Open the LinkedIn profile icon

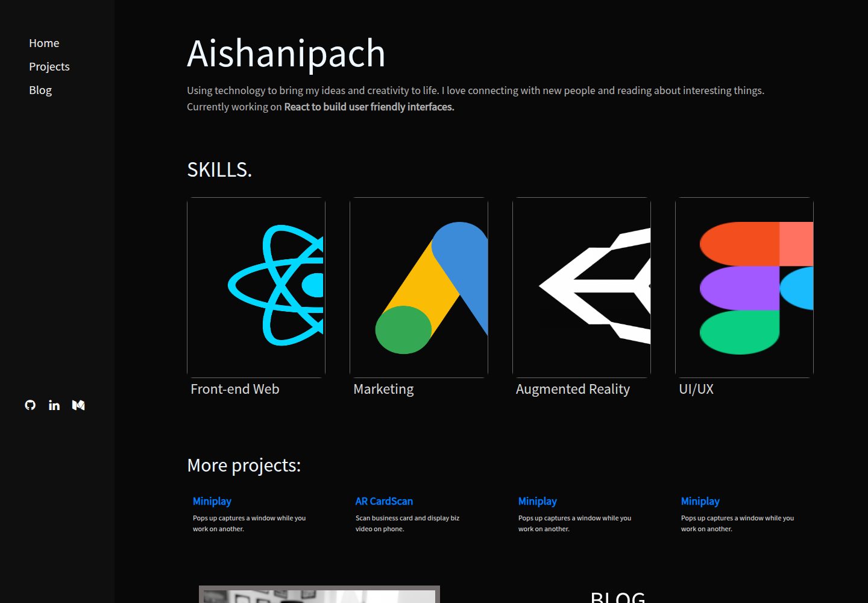[x=54, y=405]
